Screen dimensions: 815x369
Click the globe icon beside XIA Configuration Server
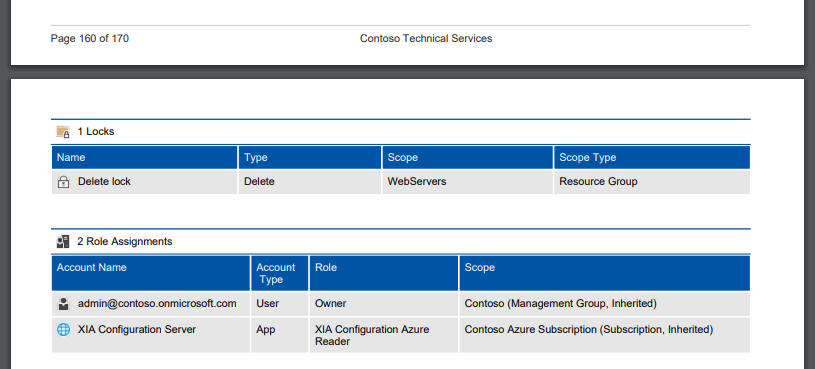tap(63, 330)
